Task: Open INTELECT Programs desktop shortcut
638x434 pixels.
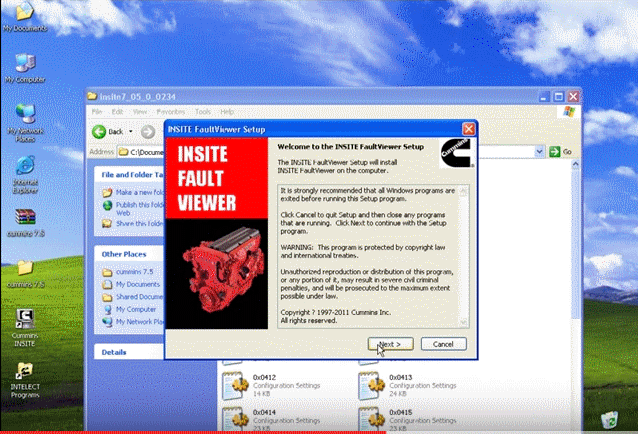Action: 25,380
